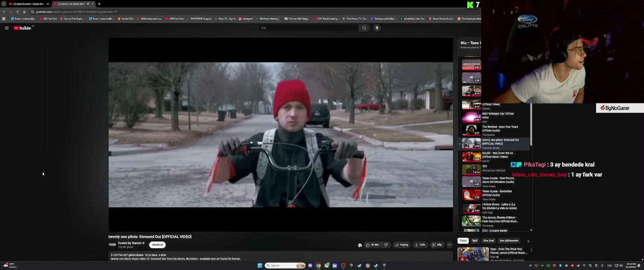Screen dimensions: 644x270
Task: Select the 'Size özel' filter chip
Action: (x=489, y=241)
